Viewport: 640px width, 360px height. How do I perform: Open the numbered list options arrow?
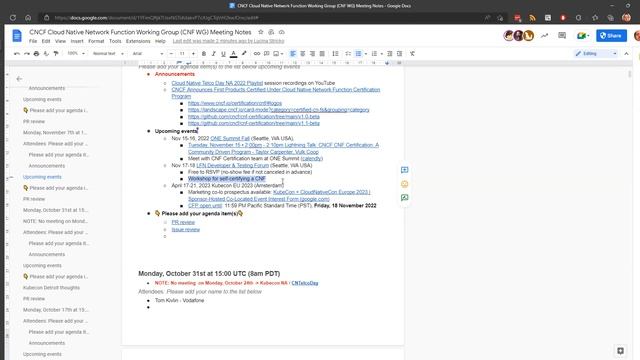(x=381, y=53)
